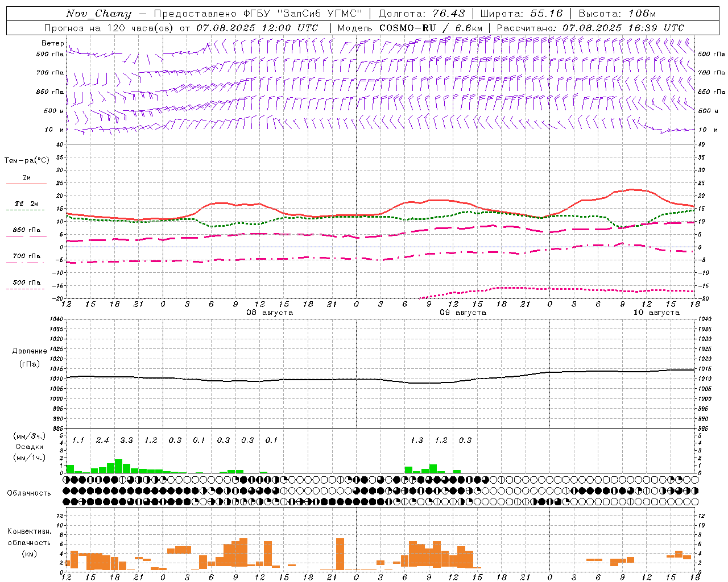
Task: Click the station name Nov_Chany in header
Action: (99, 14)
